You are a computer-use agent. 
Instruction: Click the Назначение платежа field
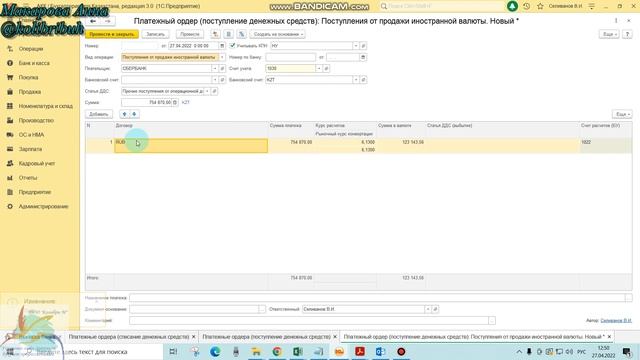(x=378, y=298)
